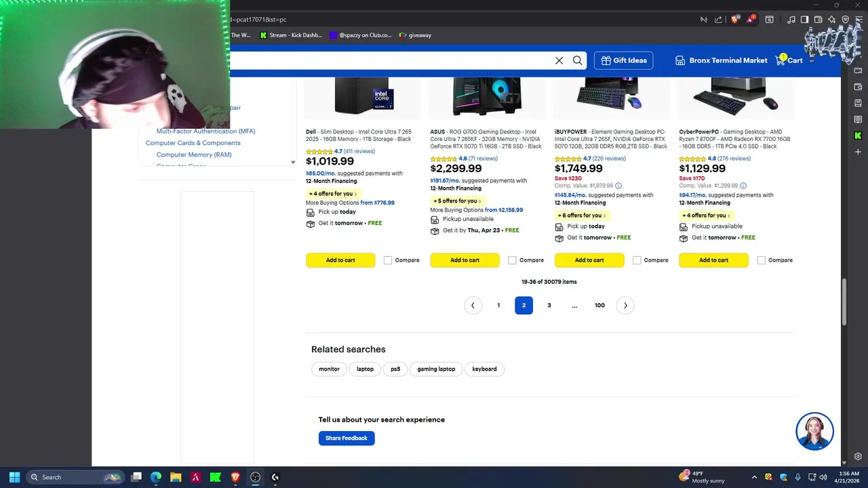This screenshot has width=868, height=488.
Task: Open Microsoft Edge from the taskbar
Action: tap(156, 477)
